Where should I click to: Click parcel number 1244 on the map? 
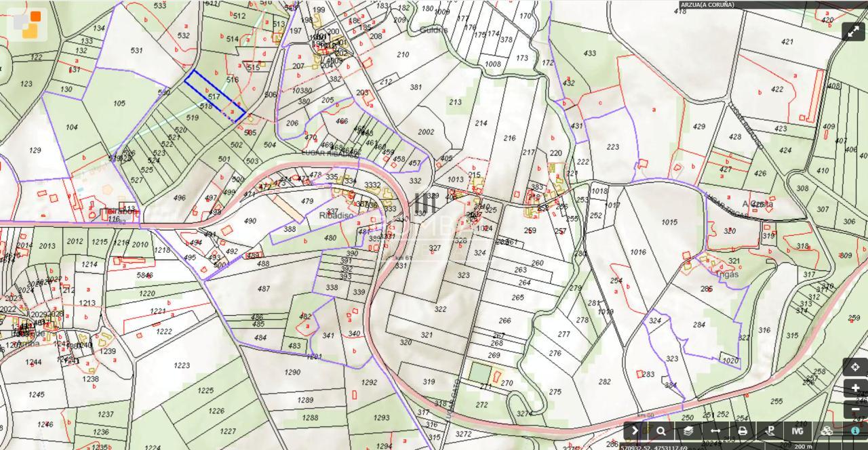(33, 362)
